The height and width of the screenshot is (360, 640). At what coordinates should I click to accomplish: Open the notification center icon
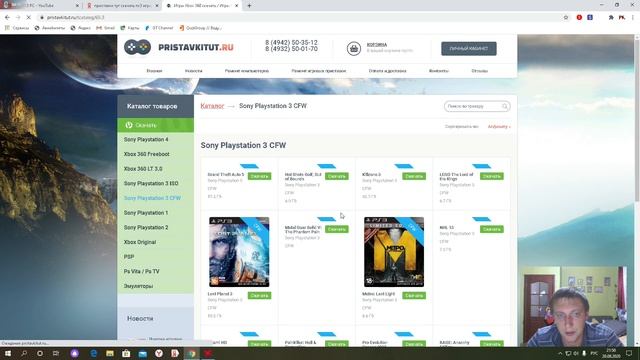tap(629, 353)
